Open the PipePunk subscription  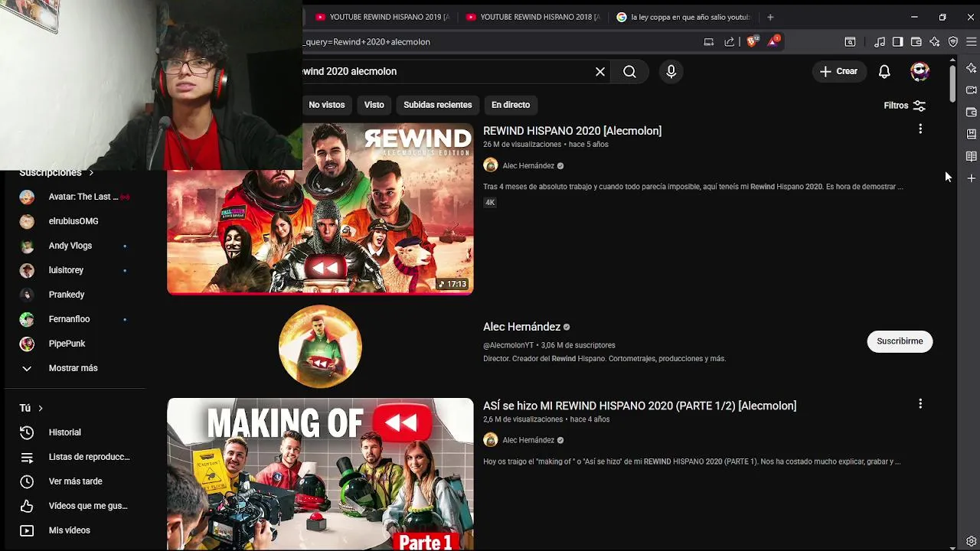point(74,344)
